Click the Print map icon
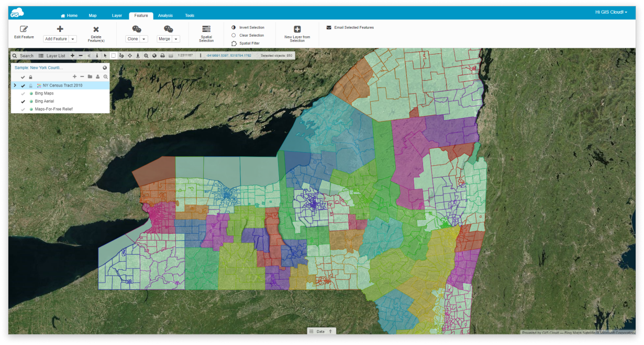The height and width of the screenshot is (345, 644). tap(162, 56)
